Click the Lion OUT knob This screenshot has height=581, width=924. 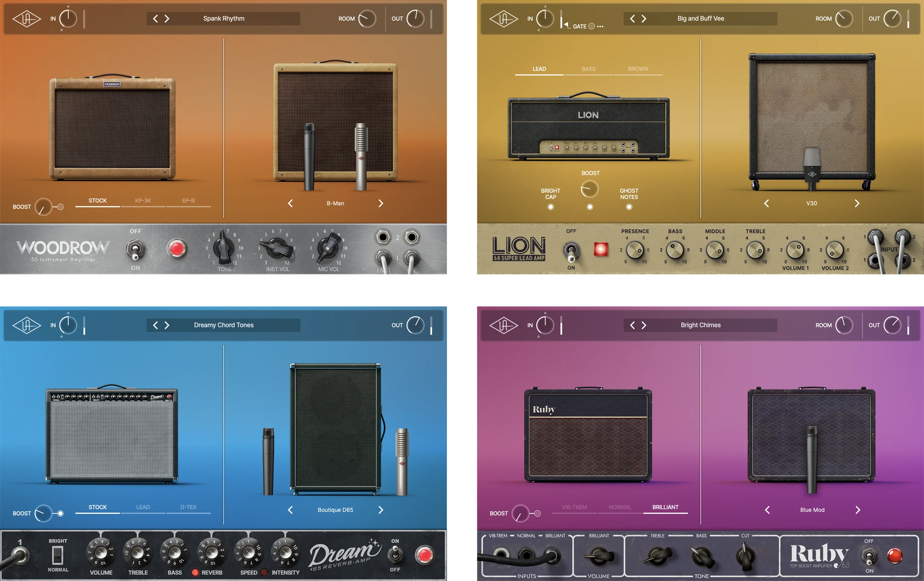point(893,18)
